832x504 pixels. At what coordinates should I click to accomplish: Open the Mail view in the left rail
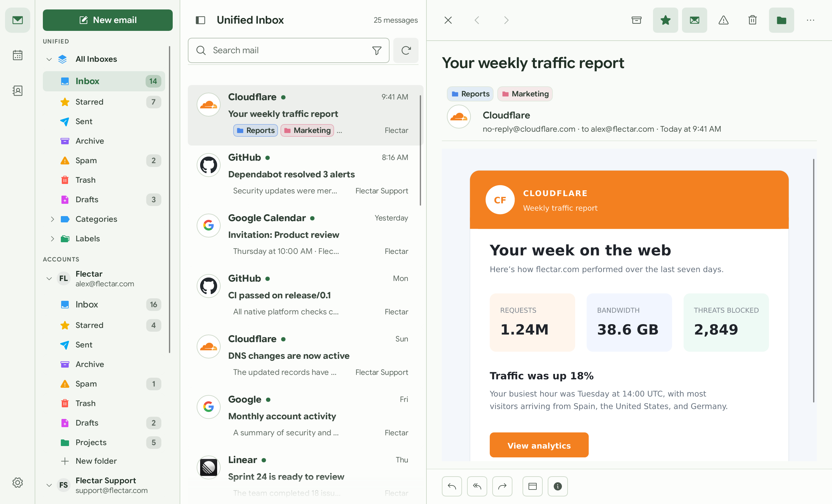click(x=18, y=20)
